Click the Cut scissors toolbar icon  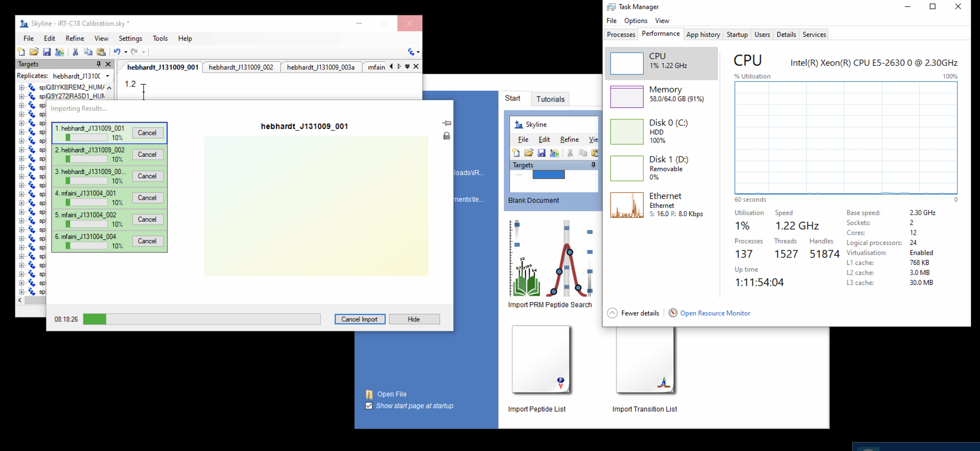75,52
